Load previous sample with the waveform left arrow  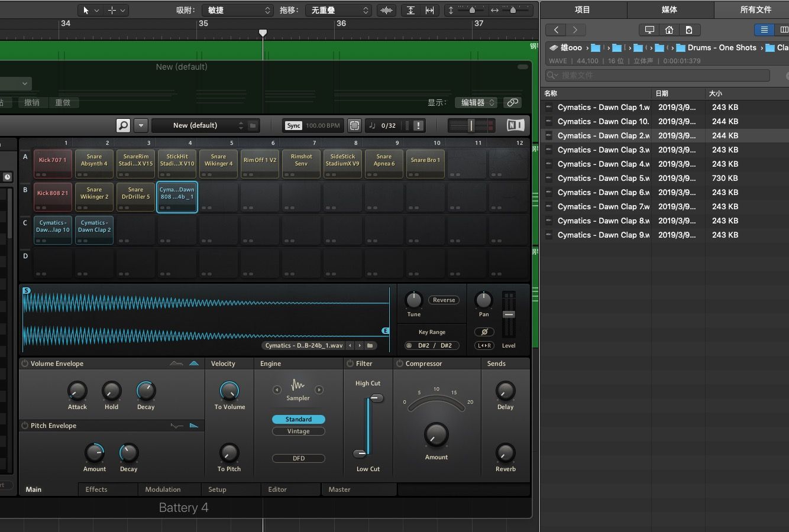350,345
